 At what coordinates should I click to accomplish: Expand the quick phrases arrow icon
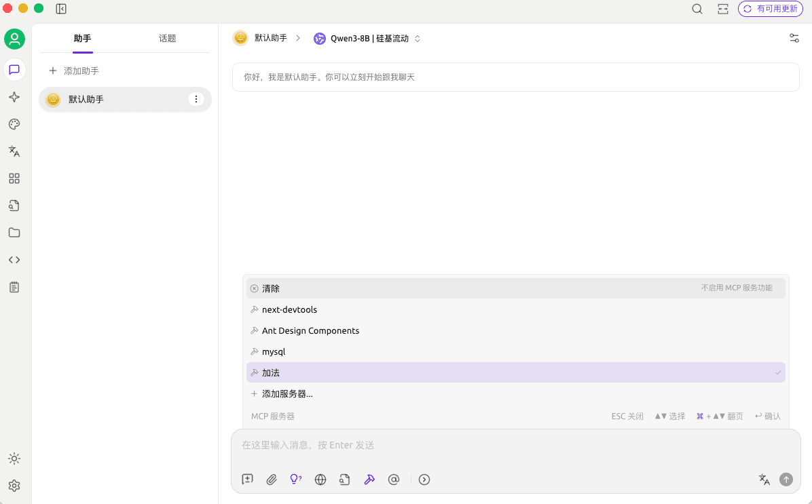(424, 480)
